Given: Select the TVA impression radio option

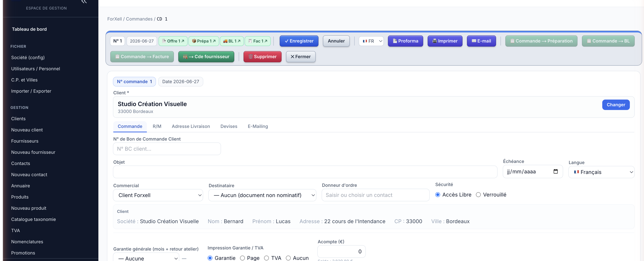Looking at the screenshot, I should (266, 258).
